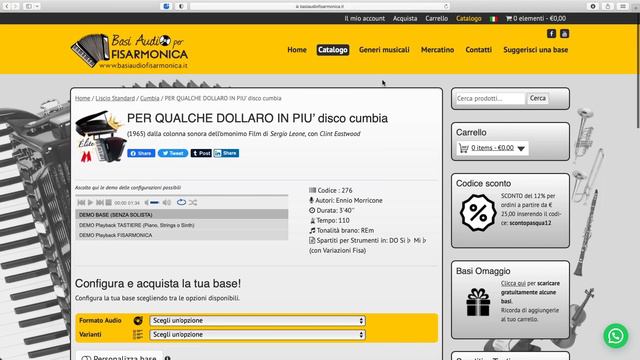Expand the Carrello widget dropdown arrow
Viewport: 640px width, 360px height.
[x=521, y=149]
